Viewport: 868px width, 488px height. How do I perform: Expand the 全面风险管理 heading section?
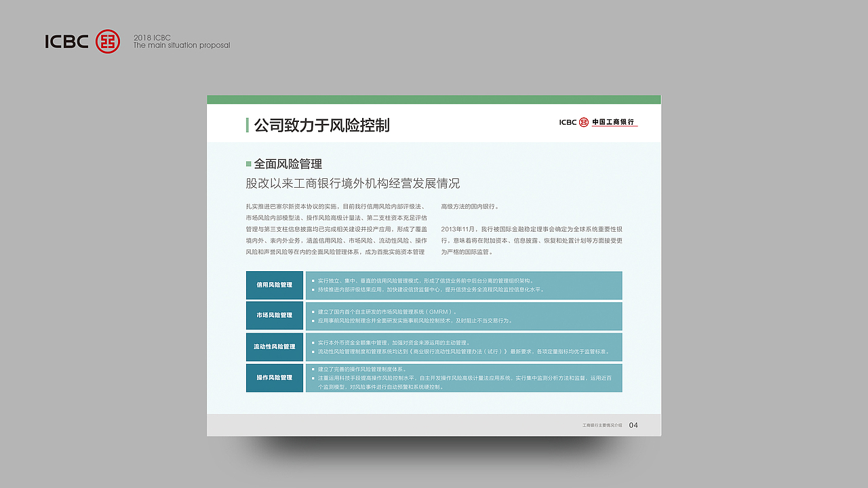[x=288, y=164]
